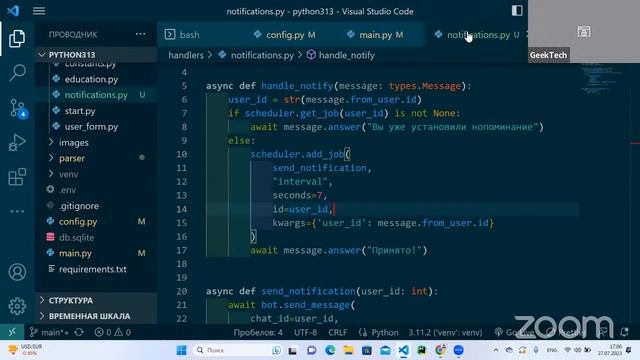Change indentation via Пробелов: 4
640x360 pixels.
pos(258,332)
